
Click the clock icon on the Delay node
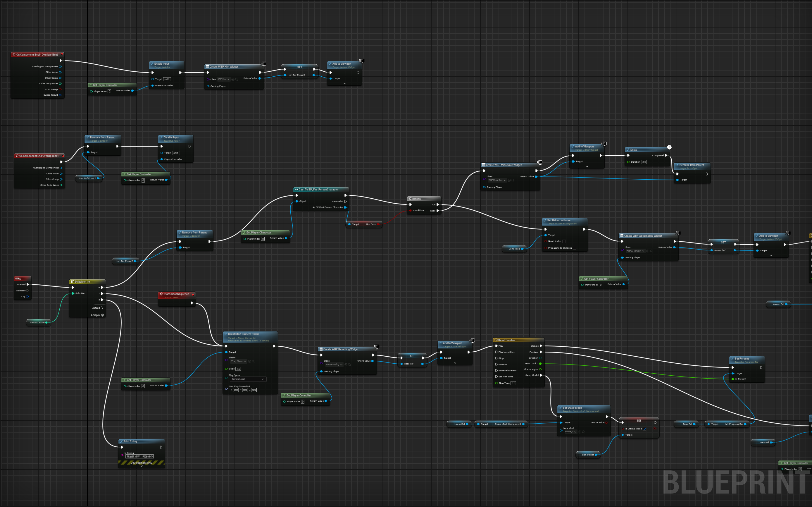[x=669, y=147]
